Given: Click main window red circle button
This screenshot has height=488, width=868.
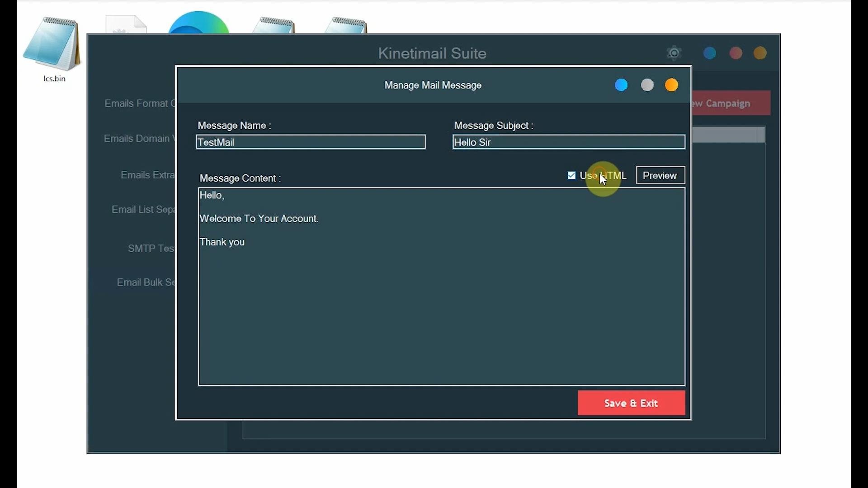Looking at the screenshot, I should [736, 53].
